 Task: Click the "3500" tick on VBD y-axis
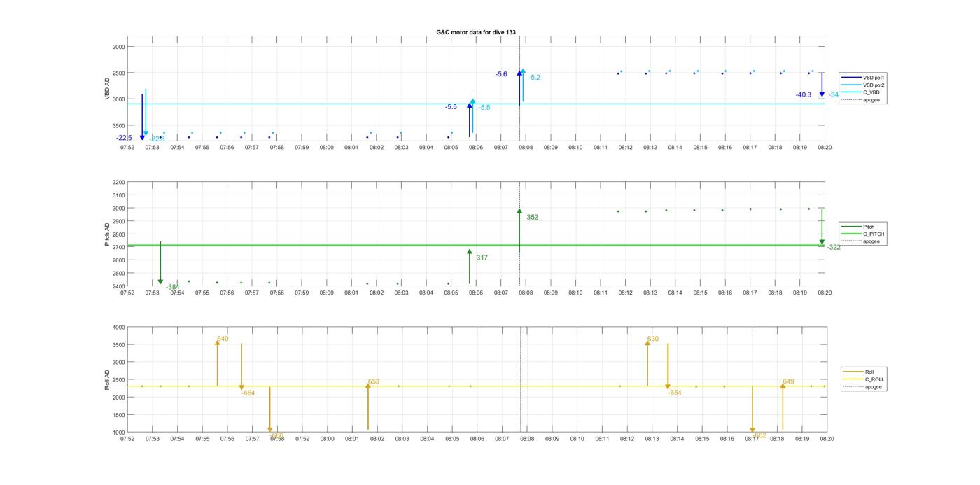118,125
